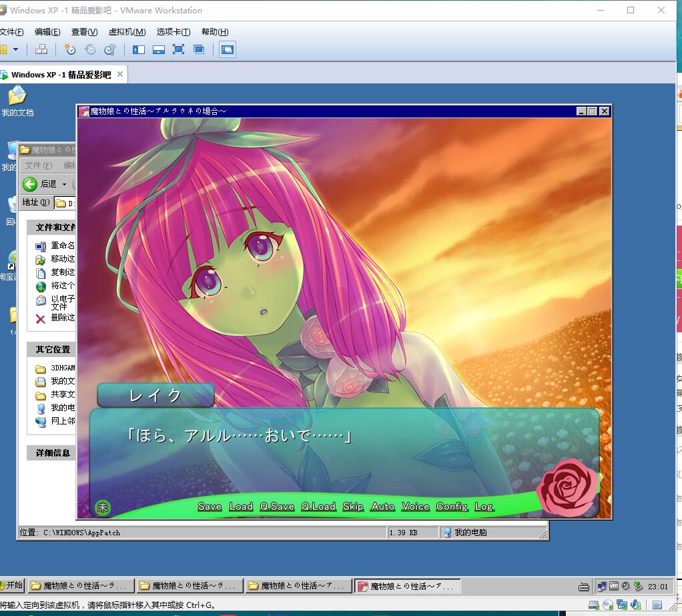
Task: Click the Explorer back arrow icon
Action: (x=29, y=184)
